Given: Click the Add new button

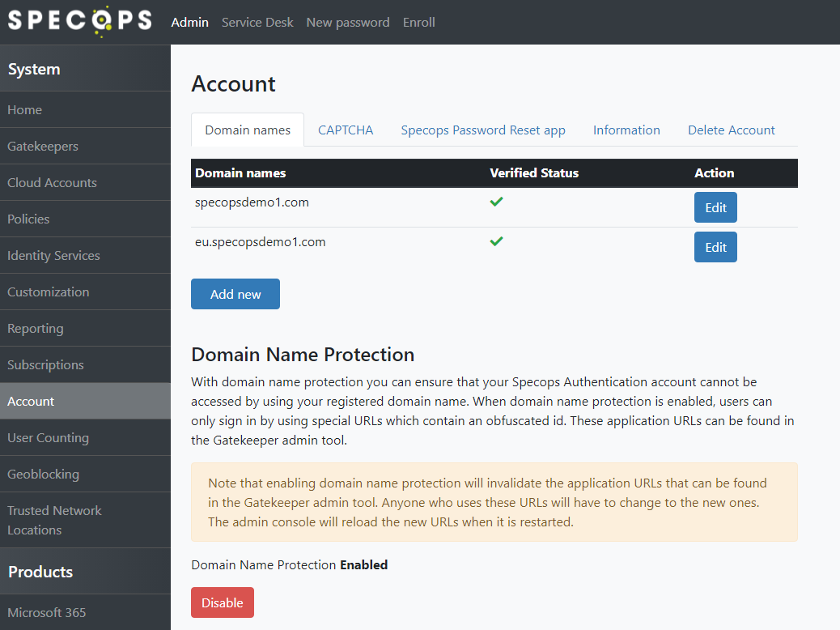Looking at the screenshot, I should (x=235, y=294).
